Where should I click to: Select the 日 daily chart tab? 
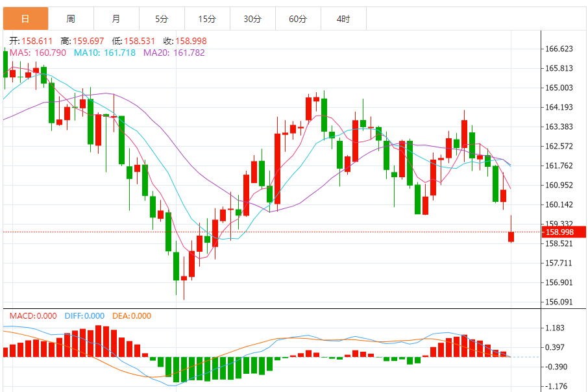(25, 18)
